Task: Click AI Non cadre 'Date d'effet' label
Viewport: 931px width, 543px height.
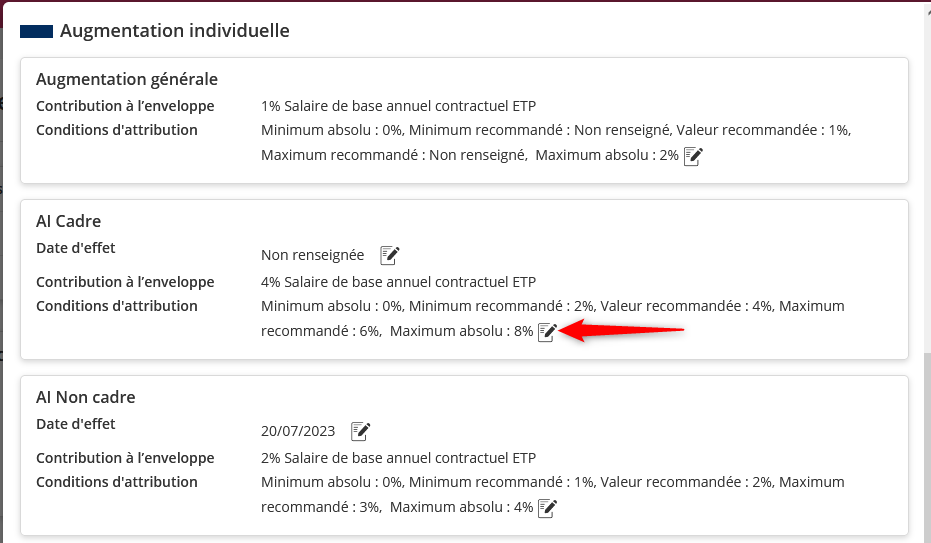Action: pos(76,424)
